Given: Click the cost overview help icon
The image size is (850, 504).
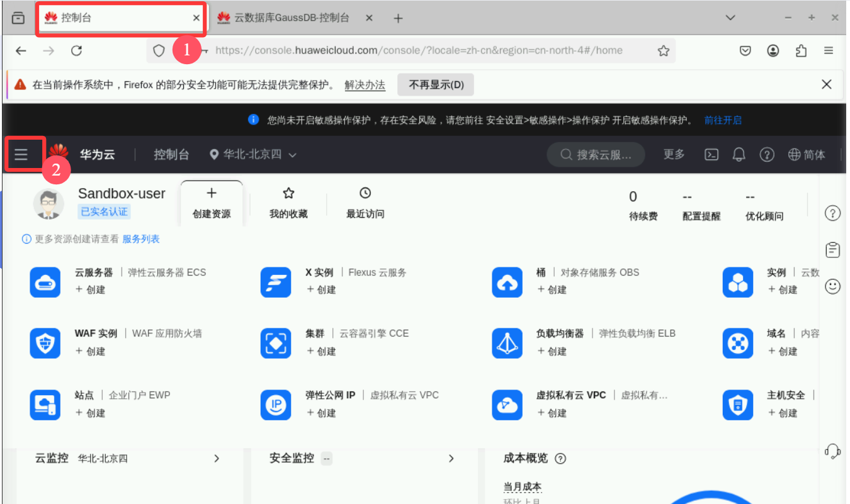Looking at the screenshot, I should (x=560, y=459).
